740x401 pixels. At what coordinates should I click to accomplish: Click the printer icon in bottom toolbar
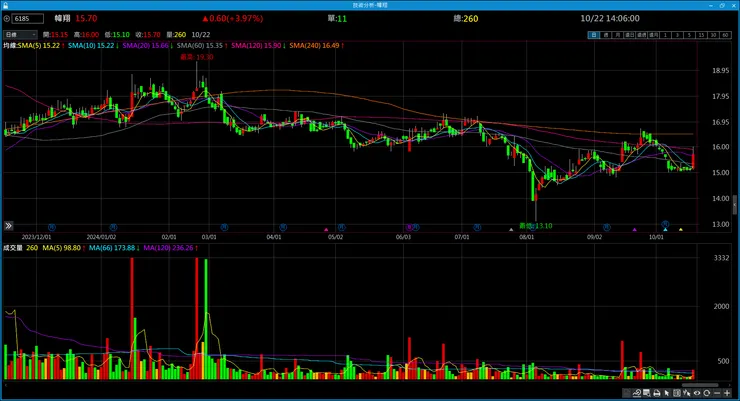(x=656, y=393)
